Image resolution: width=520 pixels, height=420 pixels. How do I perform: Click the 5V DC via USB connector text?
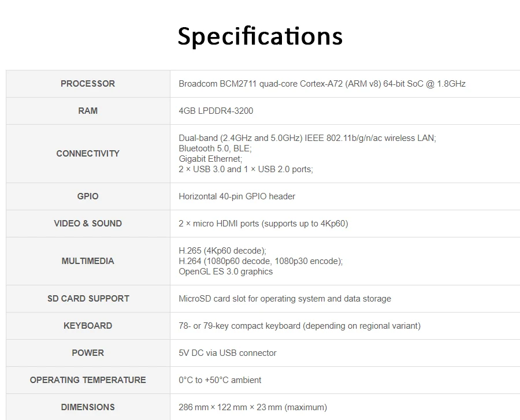[228, 353]
